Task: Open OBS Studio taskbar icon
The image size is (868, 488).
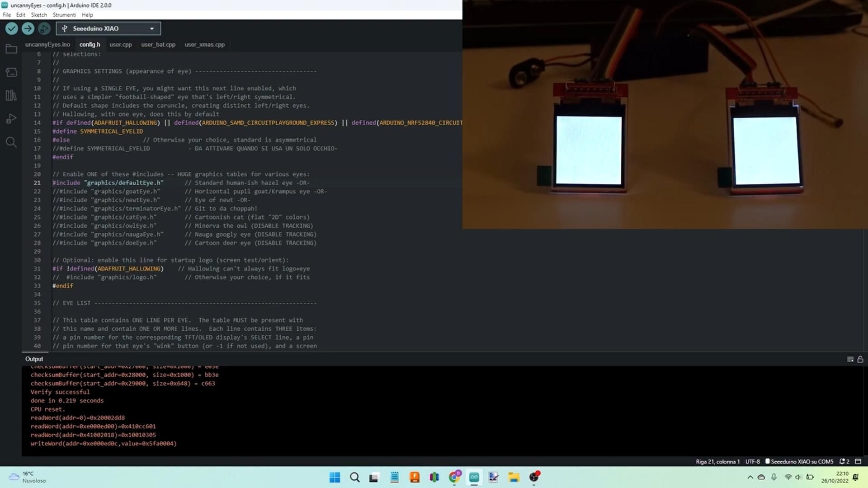Action: click(534, 477)
